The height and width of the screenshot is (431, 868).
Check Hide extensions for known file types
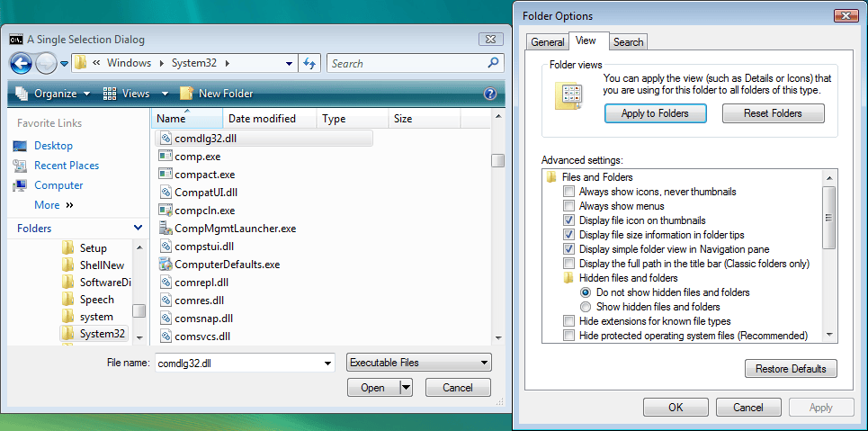568,321
